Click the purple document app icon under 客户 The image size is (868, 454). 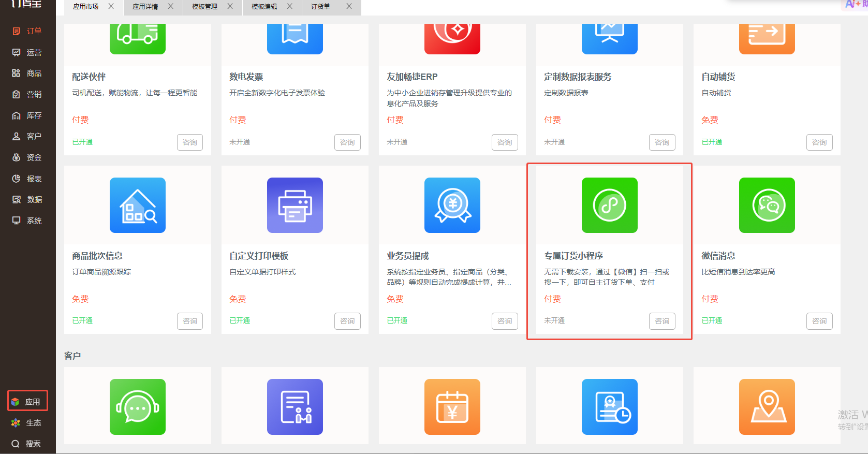click(x=295, y=407)
